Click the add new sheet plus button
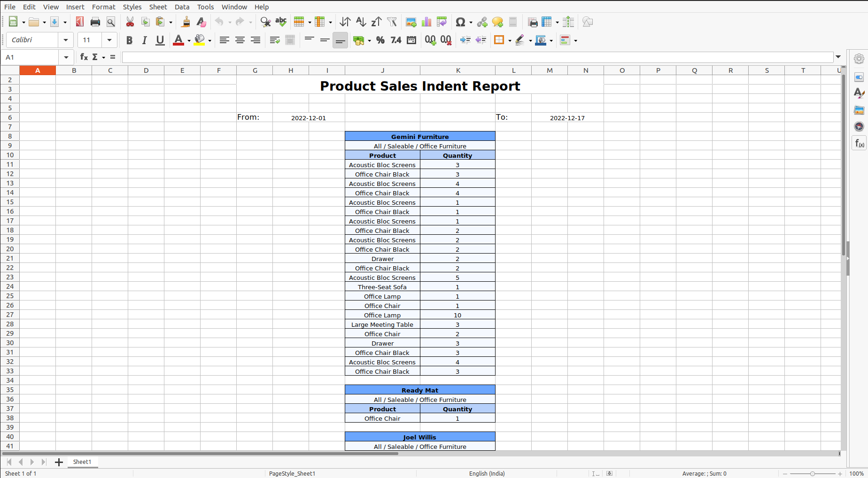Viewport: 868px width, 478px height. pos(59,462)
